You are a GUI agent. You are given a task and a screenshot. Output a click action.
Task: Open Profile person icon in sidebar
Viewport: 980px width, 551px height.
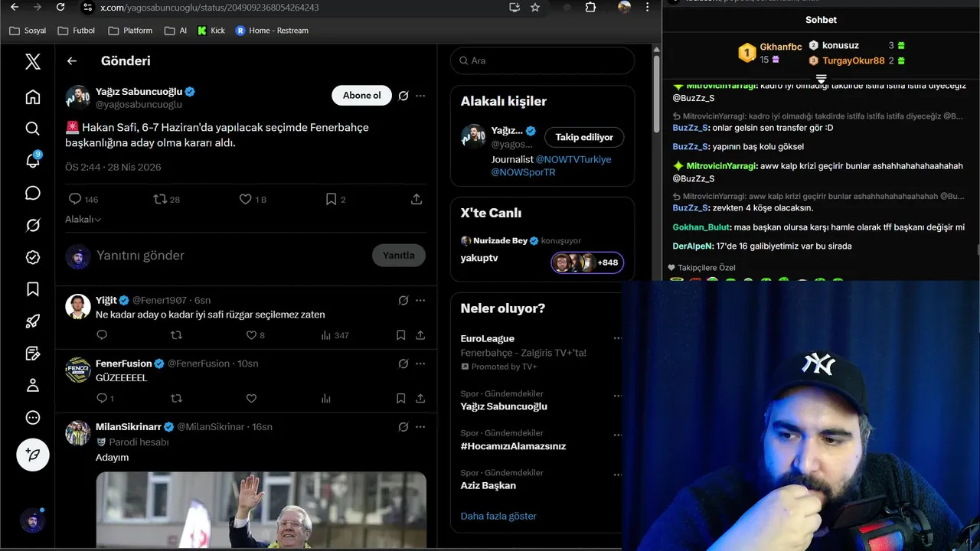[32, 385]
